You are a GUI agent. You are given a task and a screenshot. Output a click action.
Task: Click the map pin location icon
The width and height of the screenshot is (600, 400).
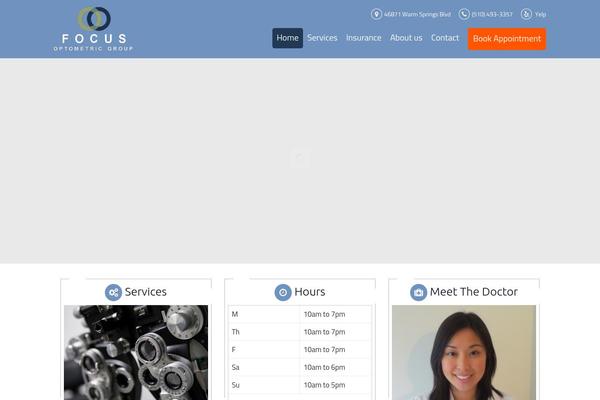coord(376,14)
